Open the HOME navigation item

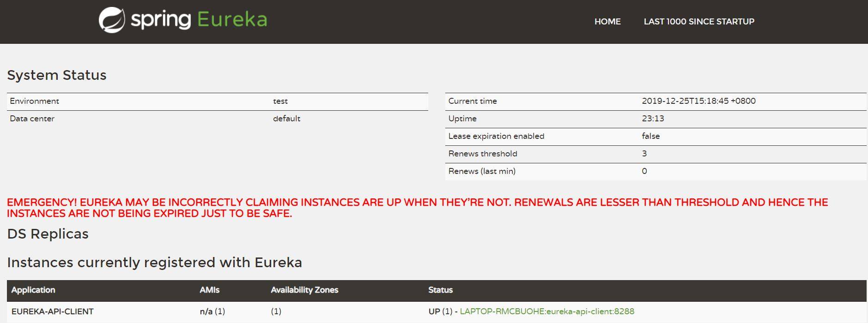pyautogui.click(x=607, y=22)
